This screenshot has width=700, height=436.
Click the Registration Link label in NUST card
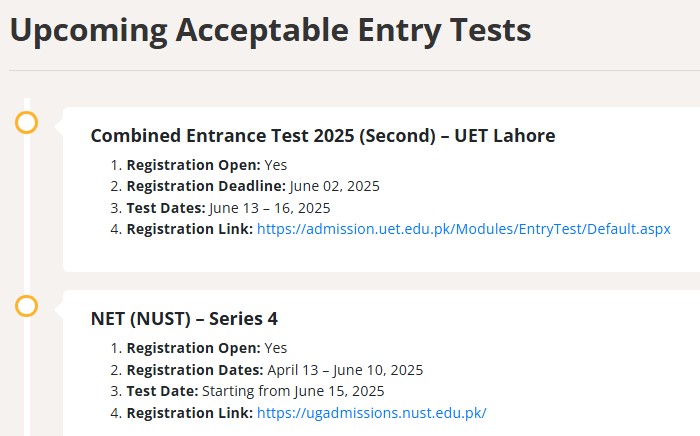(190, 413)
